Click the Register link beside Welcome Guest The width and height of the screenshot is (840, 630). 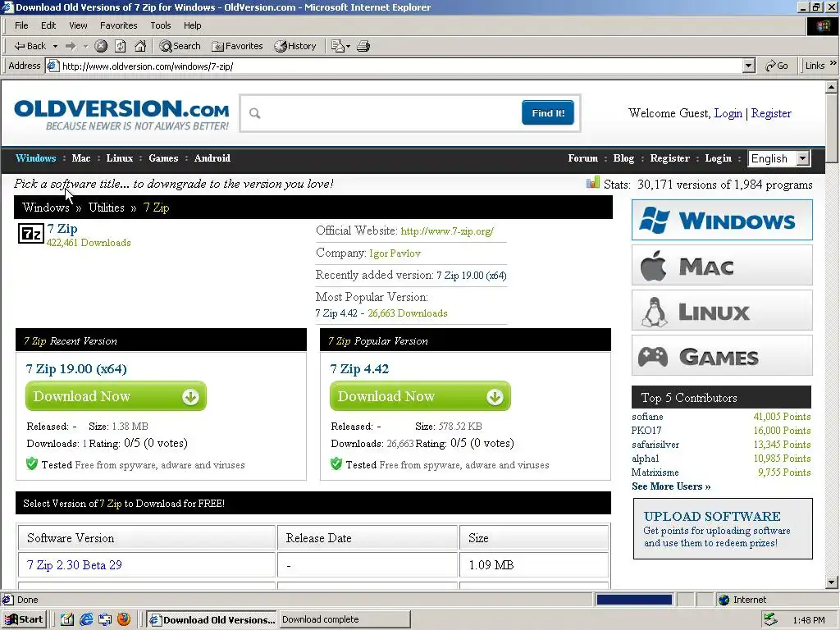pyautogui.click(x=771, y=113)
